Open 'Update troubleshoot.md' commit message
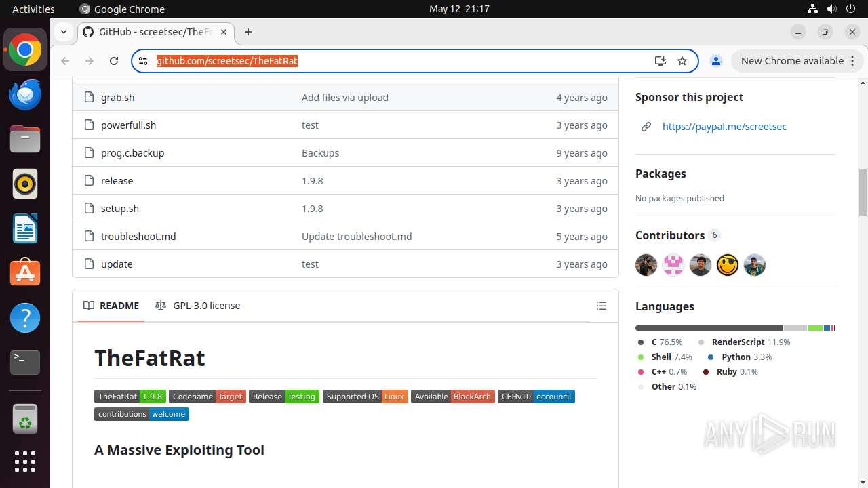The height and width of the screenshot is (488, 868). 357,237
